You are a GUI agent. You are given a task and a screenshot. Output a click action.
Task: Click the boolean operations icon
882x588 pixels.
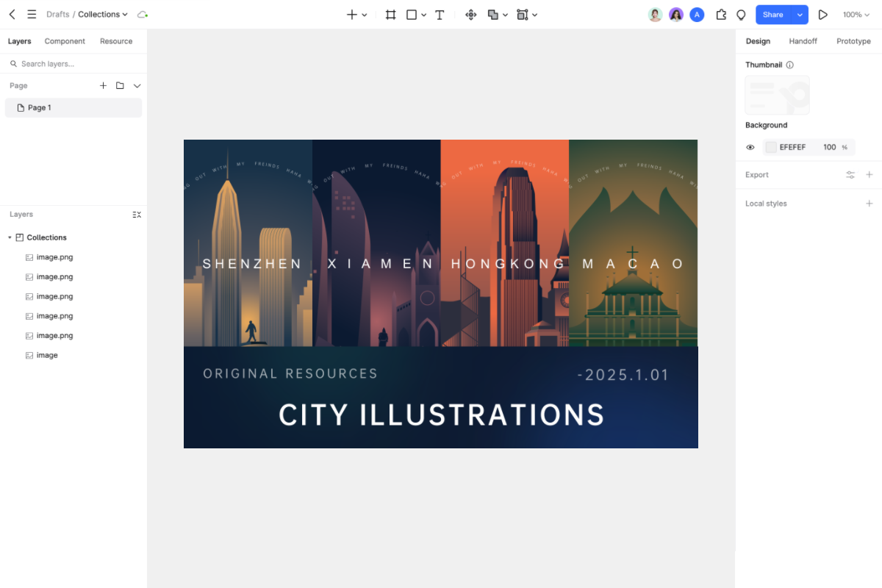point(492,15)
